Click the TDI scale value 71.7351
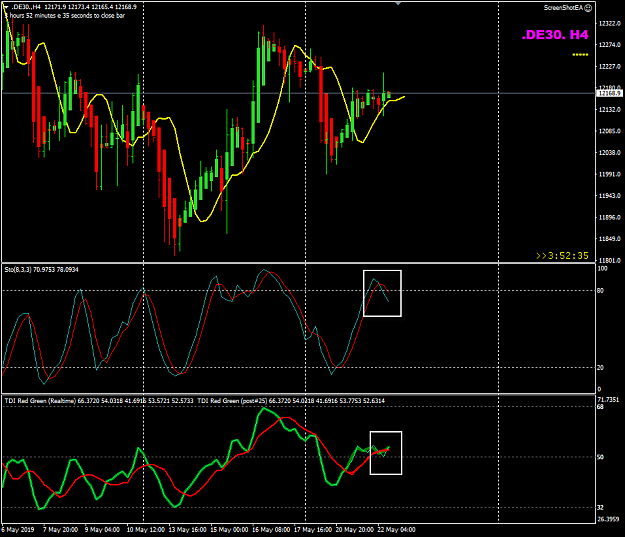Screen dimensions: 625x537 608,400
